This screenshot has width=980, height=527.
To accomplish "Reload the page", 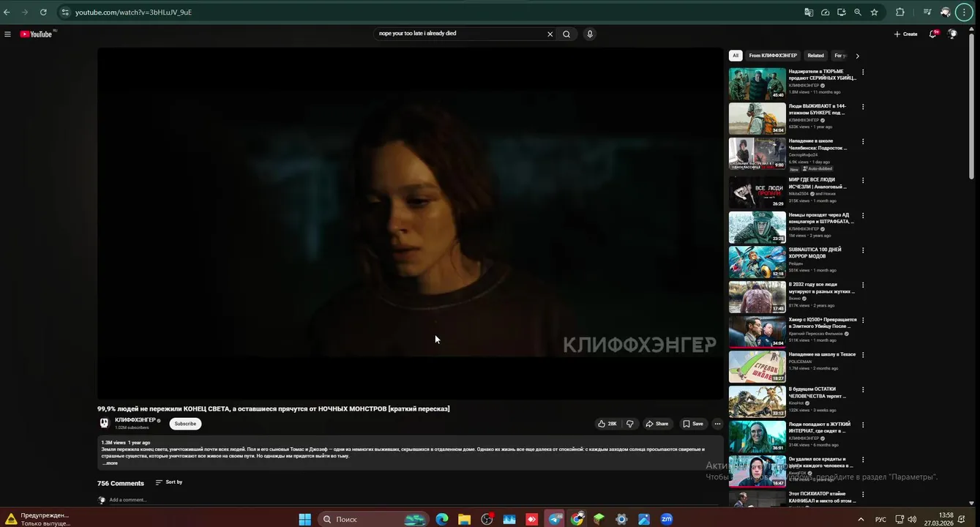I will 43,12.
